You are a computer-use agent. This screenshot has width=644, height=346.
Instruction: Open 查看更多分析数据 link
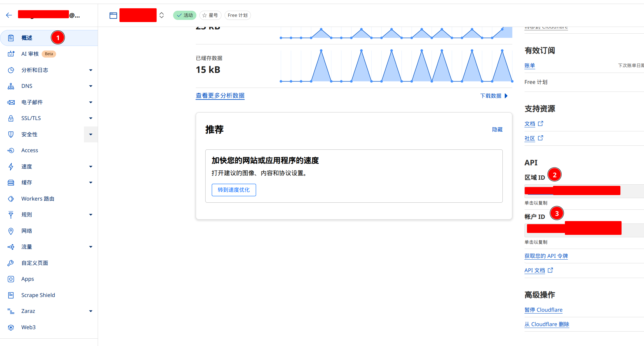pyautogui.click(x=220, y=96)
